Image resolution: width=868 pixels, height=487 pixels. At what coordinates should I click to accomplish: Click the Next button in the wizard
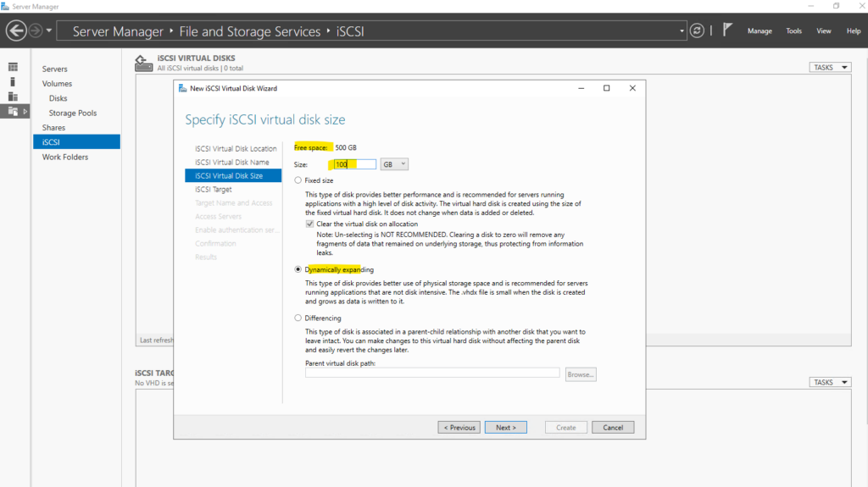505,428
